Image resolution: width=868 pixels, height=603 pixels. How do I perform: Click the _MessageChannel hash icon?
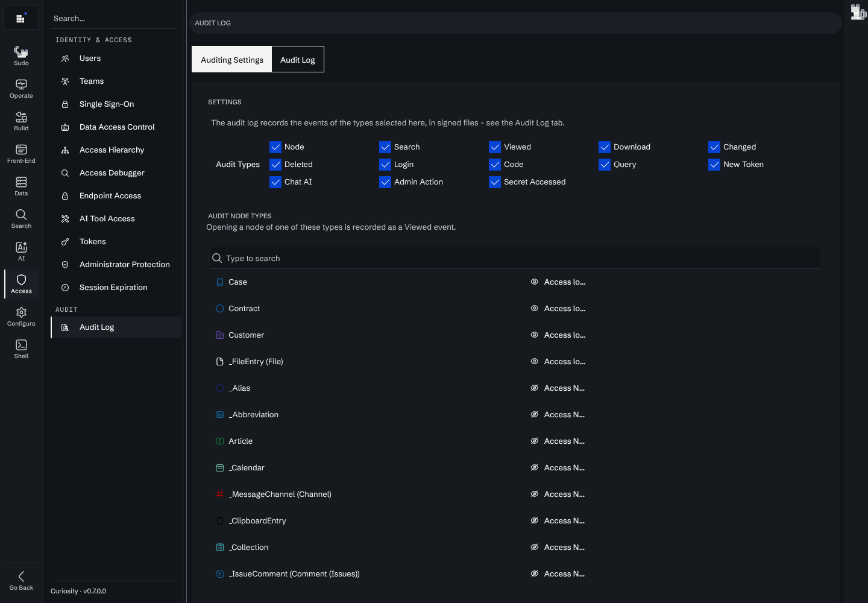[x=220, y=494]
